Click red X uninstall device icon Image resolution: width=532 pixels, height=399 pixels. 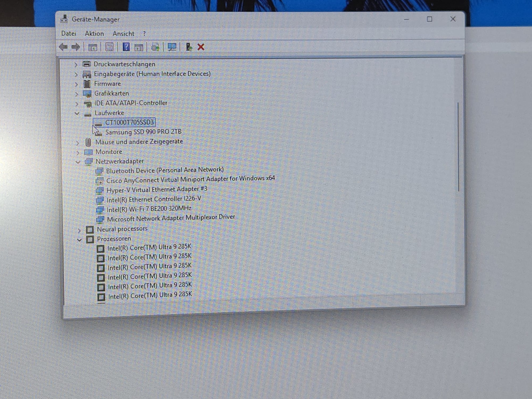click(x=201, y=47)
